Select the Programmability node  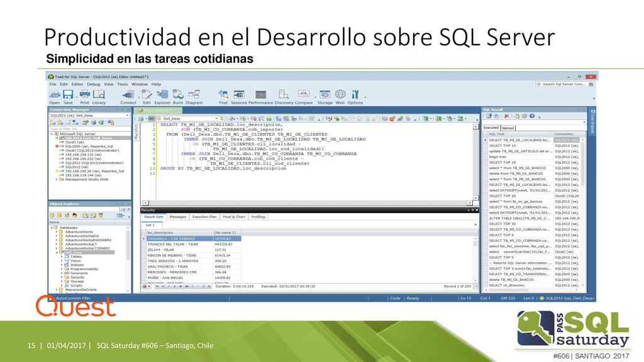84,269
